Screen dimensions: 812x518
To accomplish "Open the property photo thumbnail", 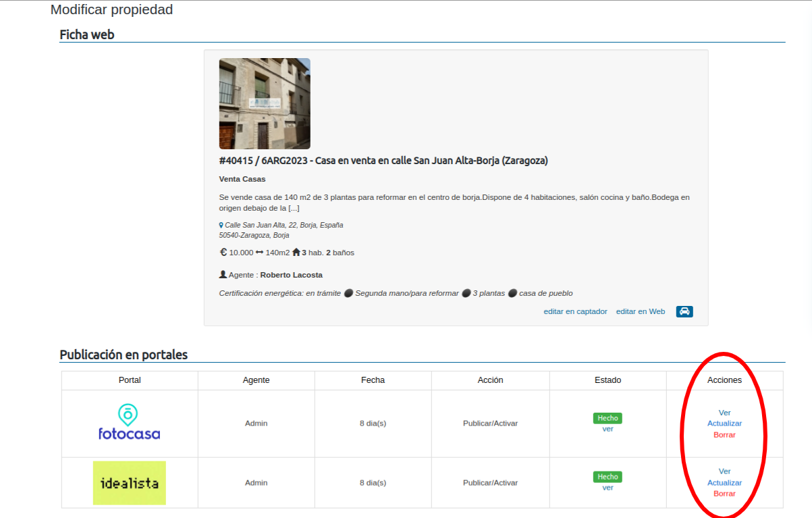I will pos(265,103).
